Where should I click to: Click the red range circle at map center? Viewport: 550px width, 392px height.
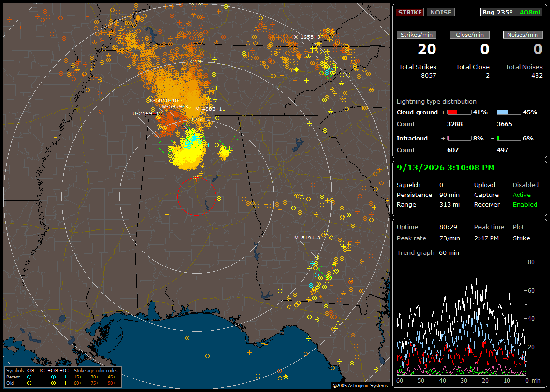tap(196, 196)
